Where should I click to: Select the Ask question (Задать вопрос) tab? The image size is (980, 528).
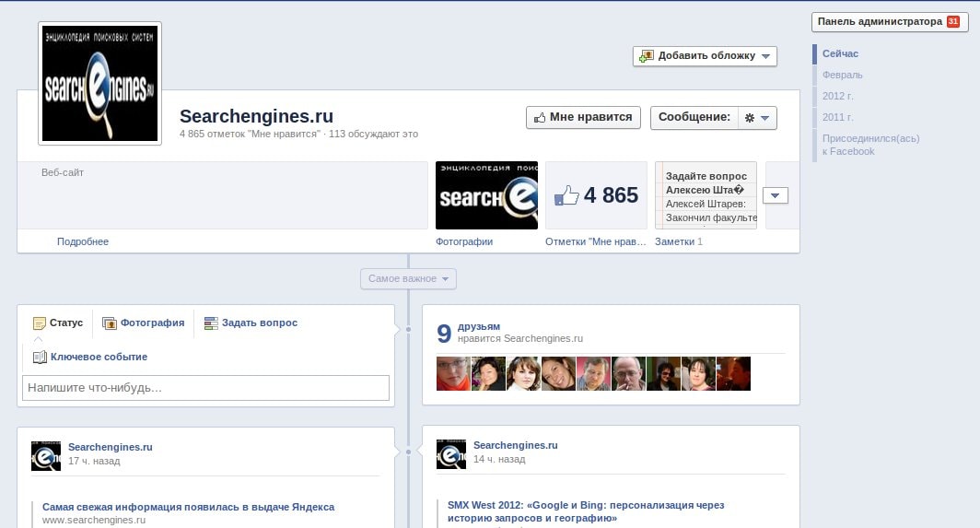point(251,323)
